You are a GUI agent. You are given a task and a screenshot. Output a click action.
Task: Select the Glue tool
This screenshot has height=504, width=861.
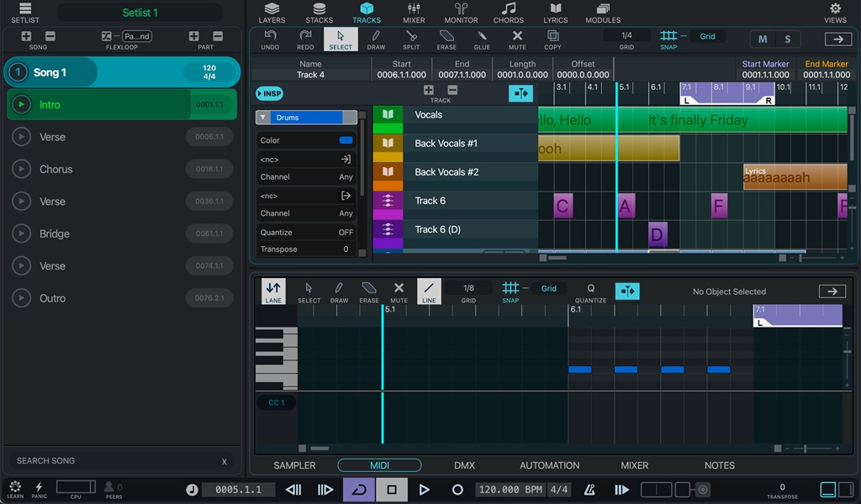tap(482, 39)
